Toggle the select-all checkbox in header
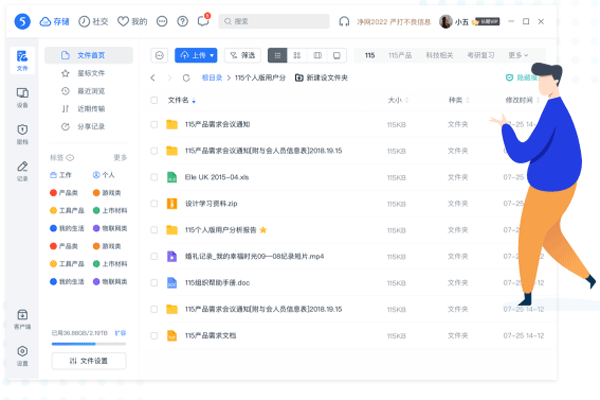This screenshot has width=600, height=400. 155,100
